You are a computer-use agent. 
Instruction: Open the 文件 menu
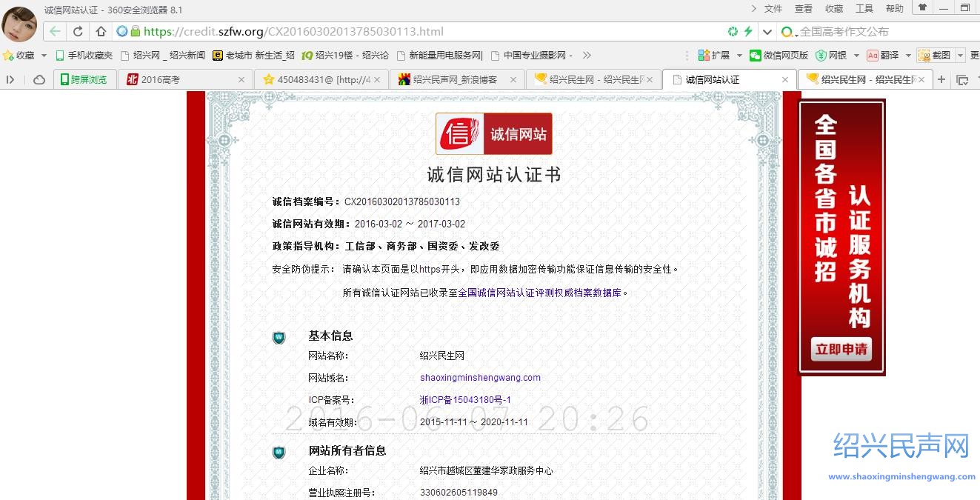[773, 9]
